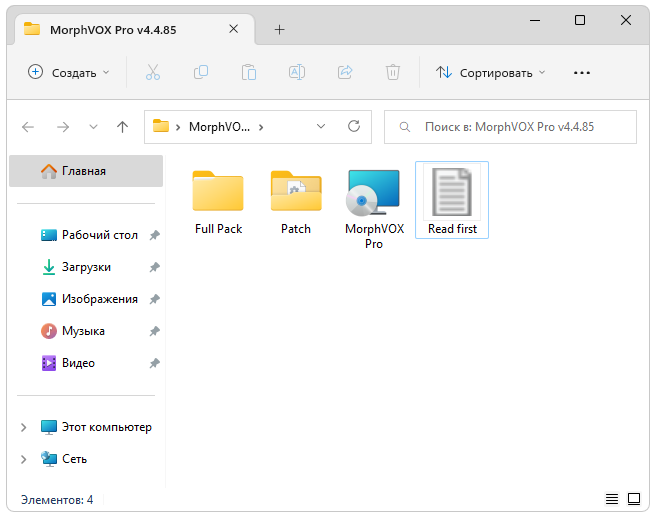Go up one folder level

click(123, 127)
